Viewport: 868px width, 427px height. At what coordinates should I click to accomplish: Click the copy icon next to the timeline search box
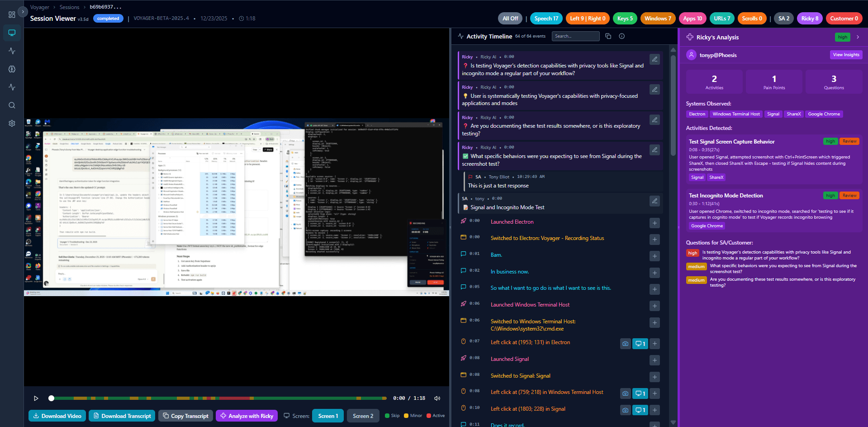coord(608,36)
